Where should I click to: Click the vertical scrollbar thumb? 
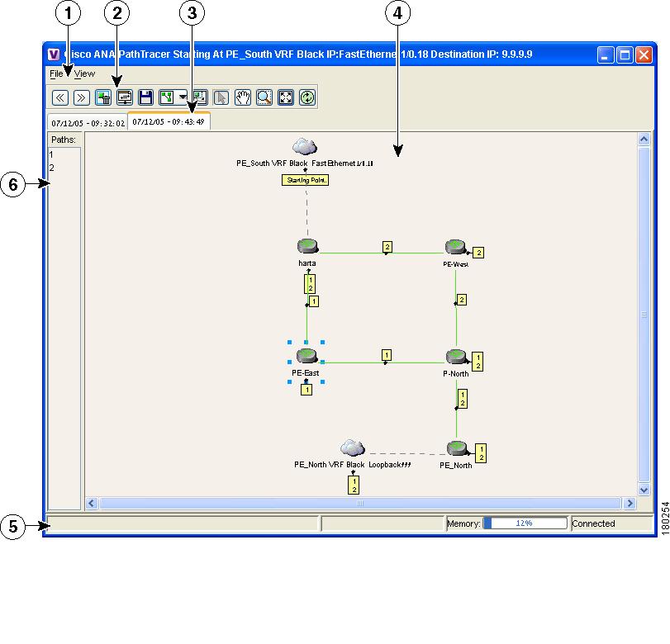click(644, 315)
